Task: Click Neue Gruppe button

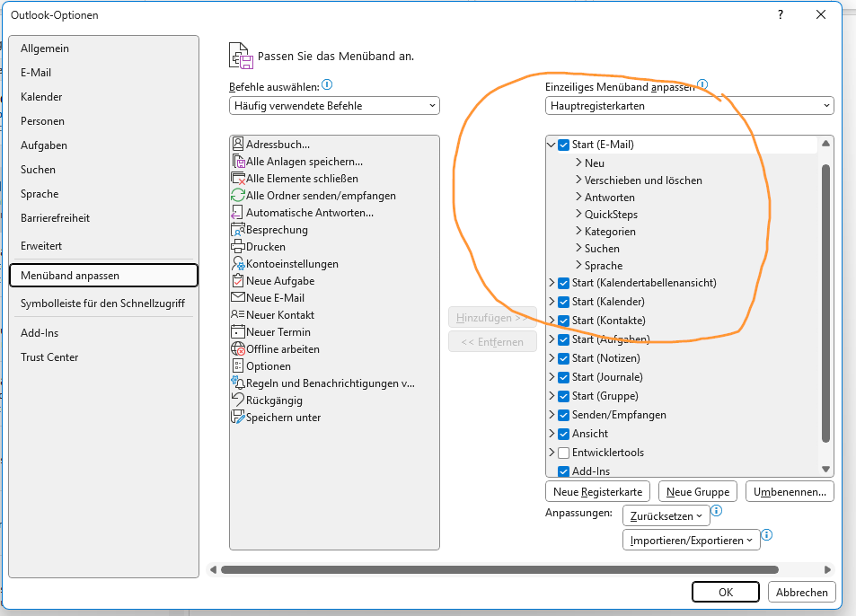Action: pos(698,491)
